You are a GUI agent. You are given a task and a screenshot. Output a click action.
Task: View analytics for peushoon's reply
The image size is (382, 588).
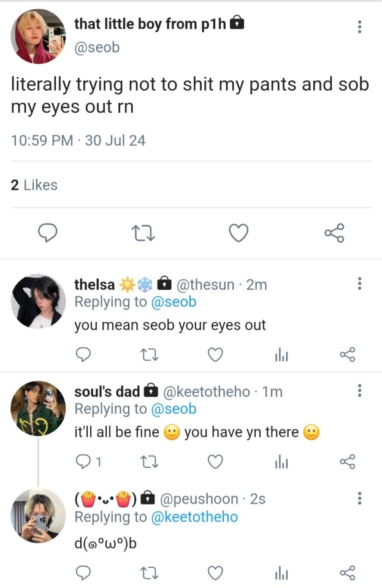[281, 573]
